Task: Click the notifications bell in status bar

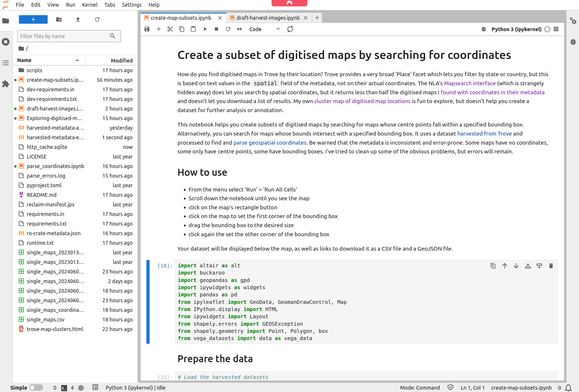Action: click(569, 388)
